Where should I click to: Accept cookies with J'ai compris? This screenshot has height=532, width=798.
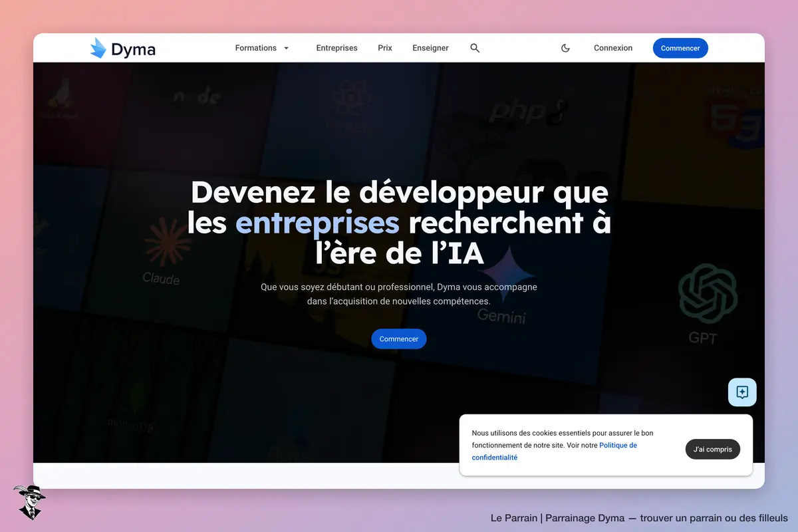pyautogui.click(x=713, y=450)
